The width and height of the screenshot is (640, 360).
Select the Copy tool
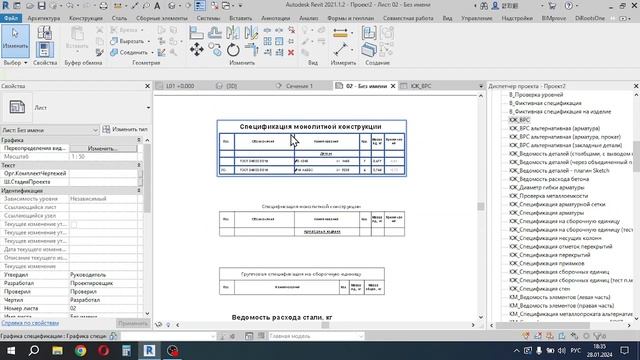tap(215, 50)
